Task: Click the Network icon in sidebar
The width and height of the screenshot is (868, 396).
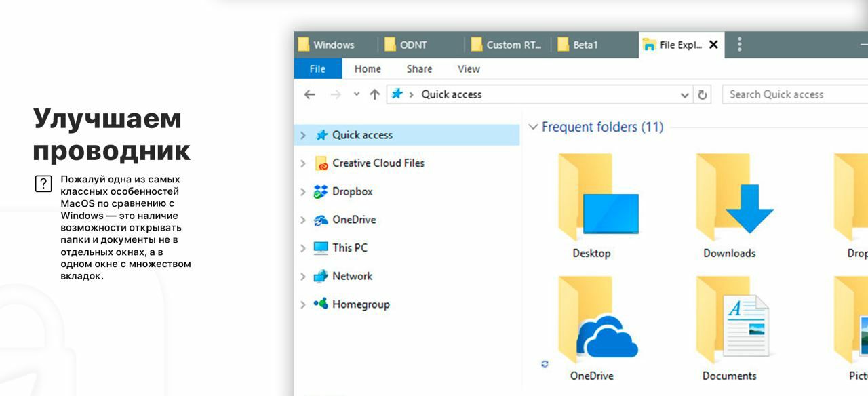Action: (321, 277)
